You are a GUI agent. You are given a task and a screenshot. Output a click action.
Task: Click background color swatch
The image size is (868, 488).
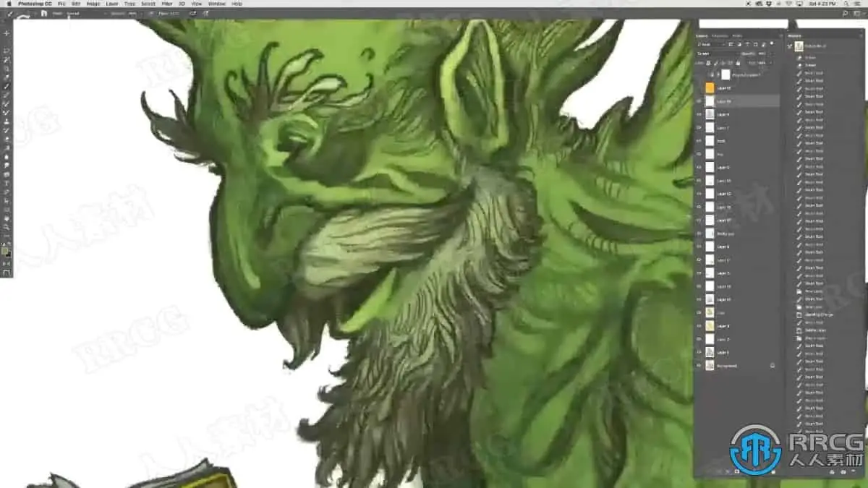pyautogui.click(x=9, y=253)
